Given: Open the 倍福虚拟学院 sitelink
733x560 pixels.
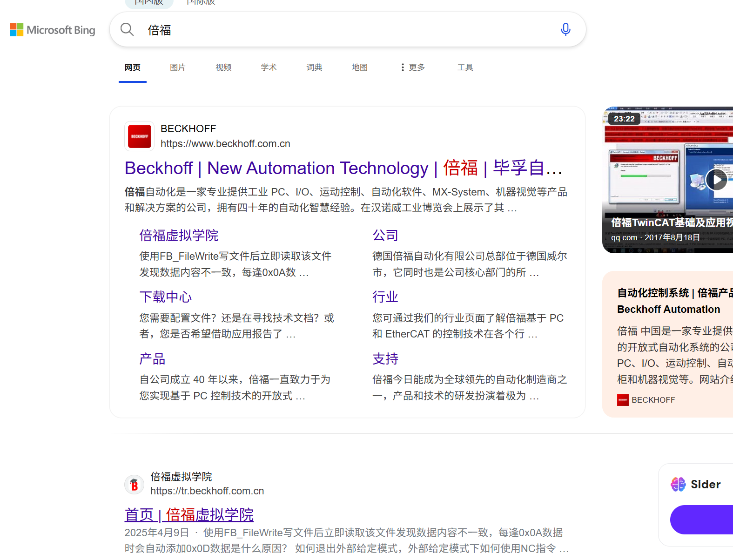Looking at the screenshot, I should tap(179, 236).
